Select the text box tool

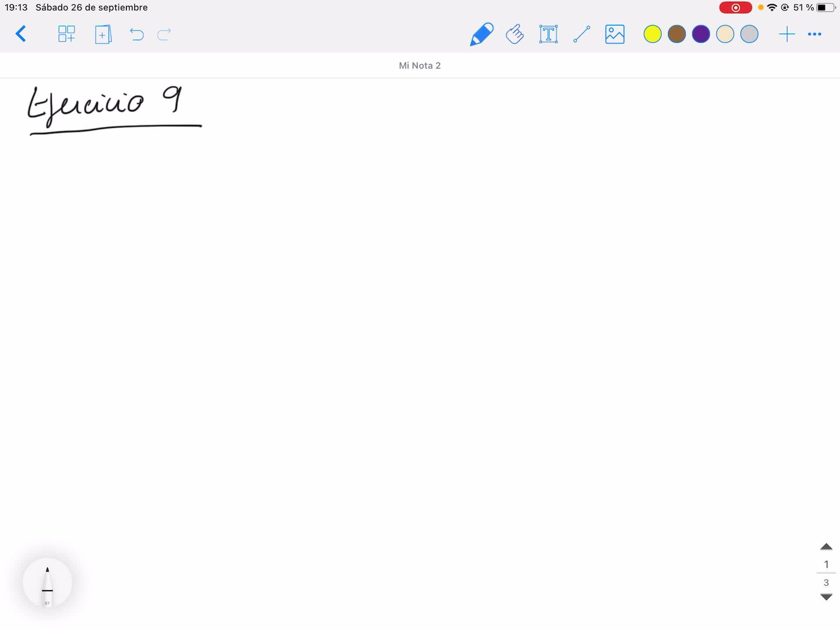click(x=548, y=34)
